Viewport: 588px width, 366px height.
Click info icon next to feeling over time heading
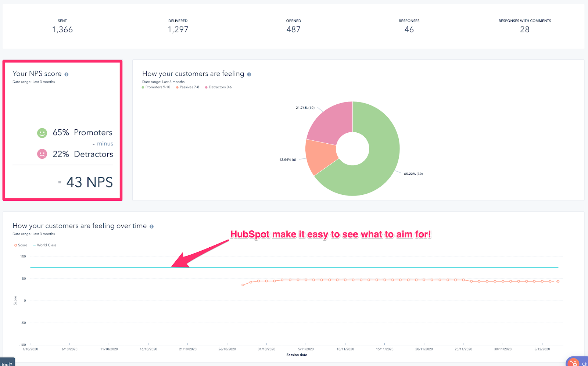(x=151, y=226)
